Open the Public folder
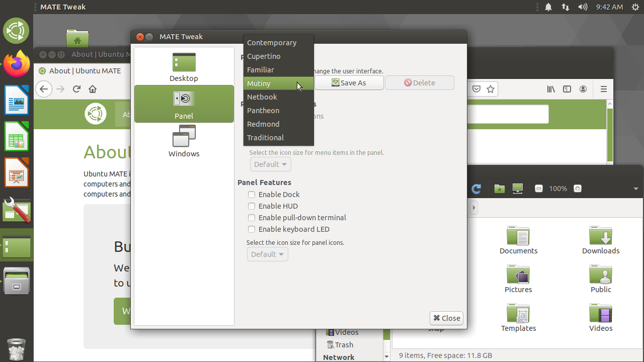The width and height of the screenshot is (644, 362). [x=601, y=279]
